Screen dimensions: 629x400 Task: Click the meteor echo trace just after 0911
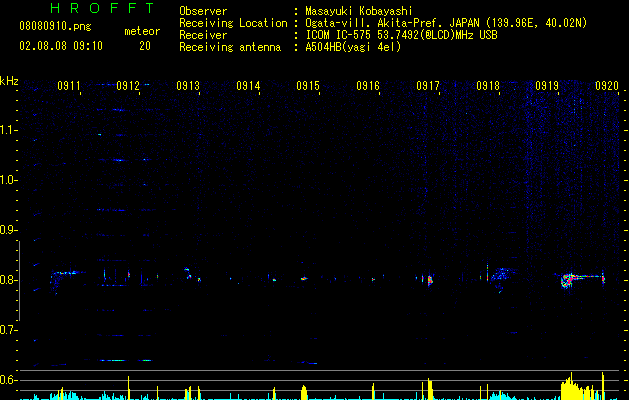[x=67, y=280]
